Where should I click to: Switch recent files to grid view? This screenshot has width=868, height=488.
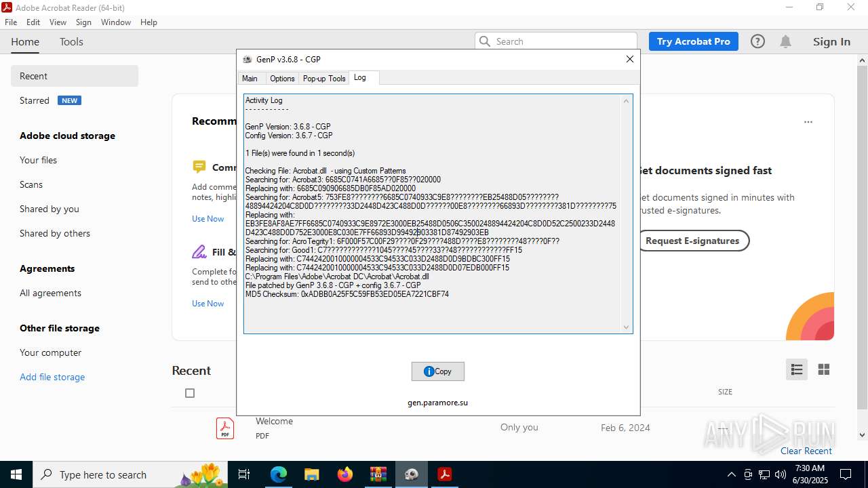(x=824, y=369)
